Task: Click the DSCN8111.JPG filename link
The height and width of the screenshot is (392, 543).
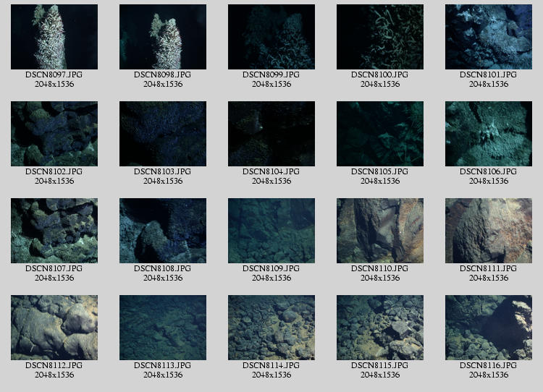Action: (x=489, y=268)
